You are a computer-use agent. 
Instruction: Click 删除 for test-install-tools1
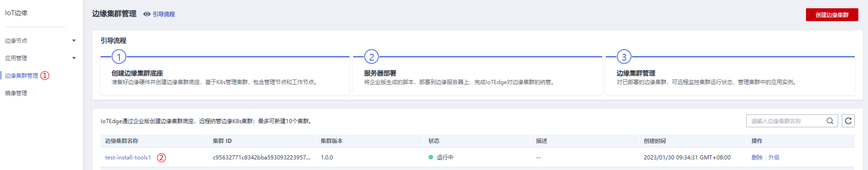pos(757,157)
